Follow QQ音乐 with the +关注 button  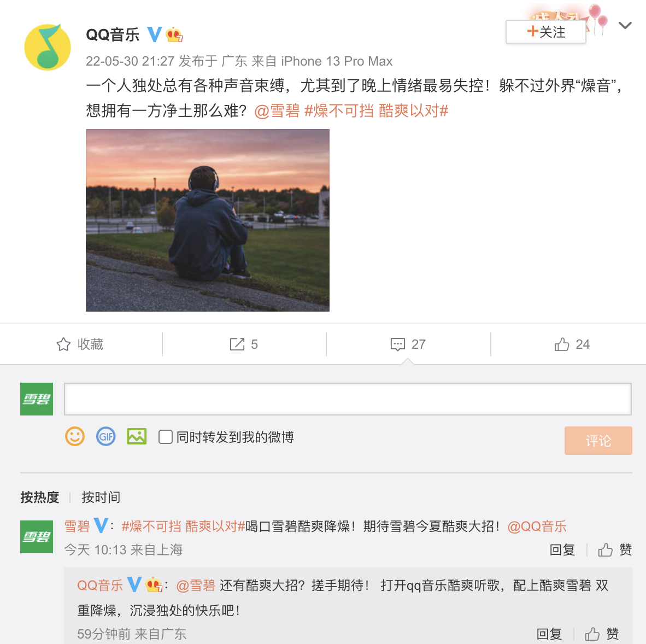546,32
